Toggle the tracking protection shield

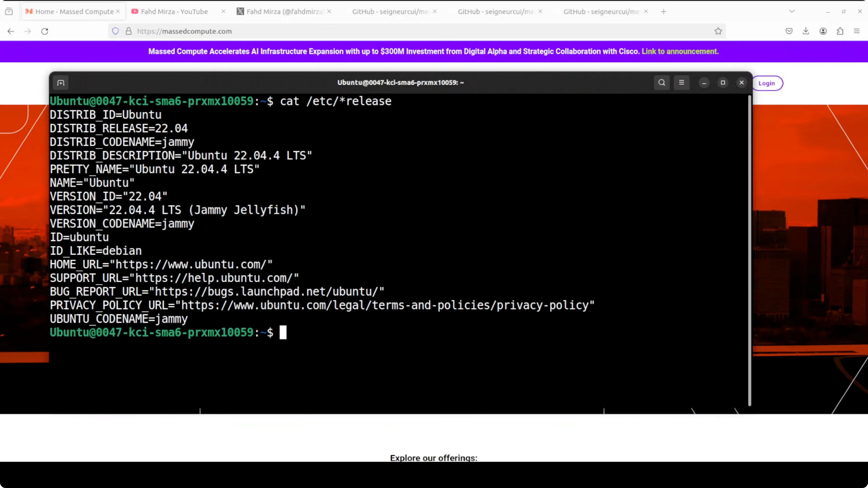tap(116, 31)
